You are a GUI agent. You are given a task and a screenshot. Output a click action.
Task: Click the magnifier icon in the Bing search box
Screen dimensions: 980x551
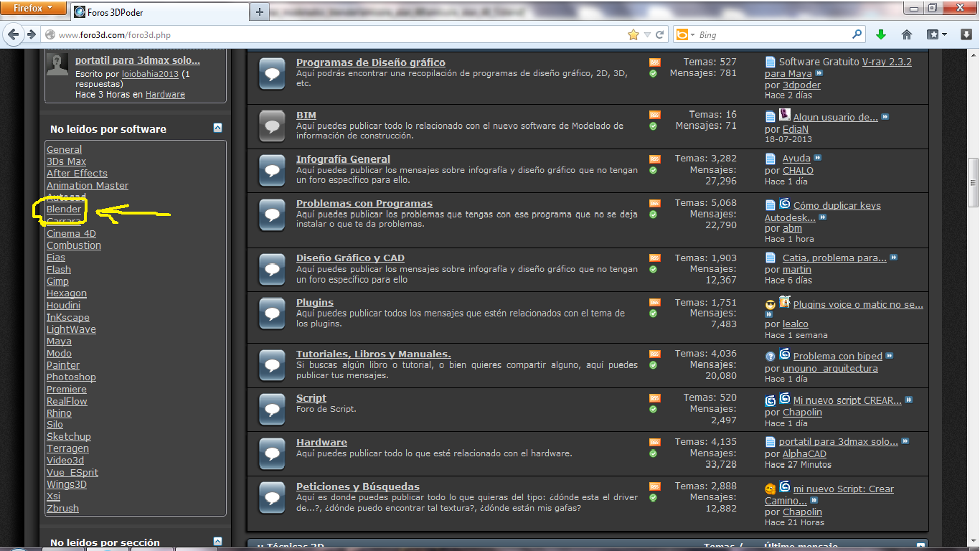click(x=857, y=34)
